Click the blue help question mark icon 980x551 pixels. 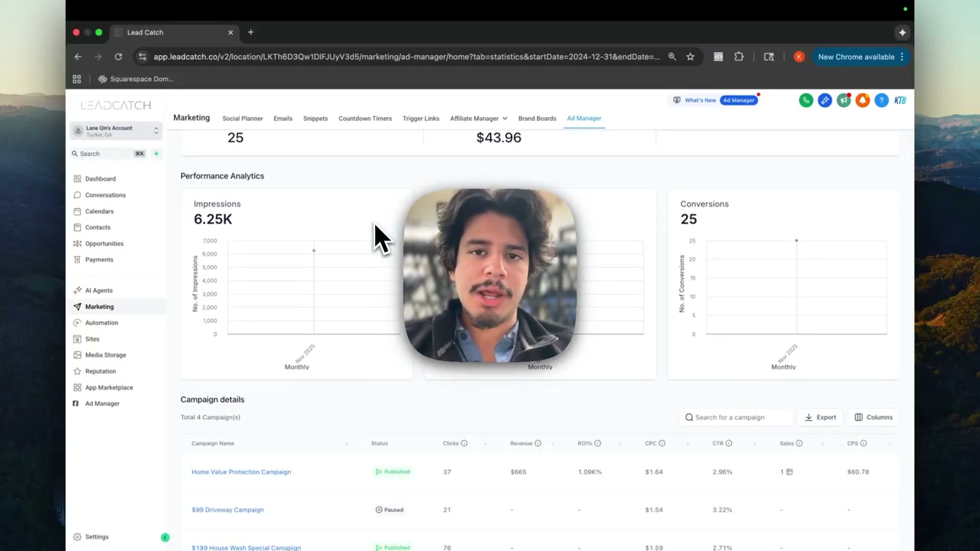coord(881,100)
